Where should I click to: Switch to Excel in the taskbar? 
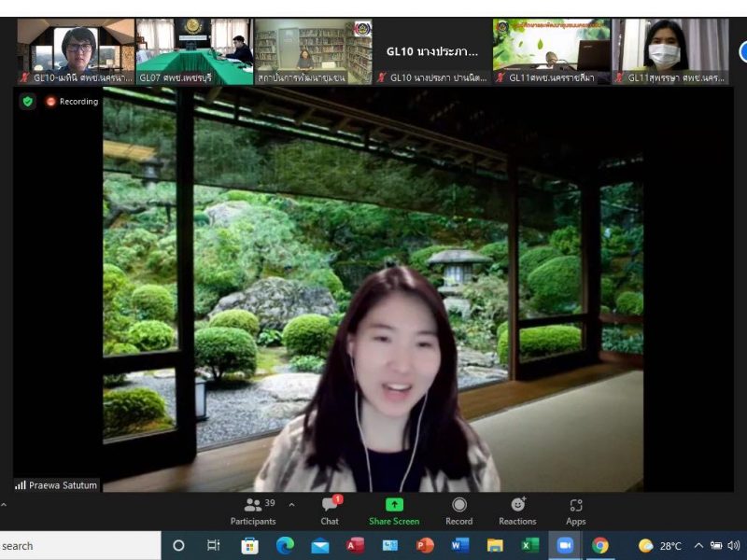(x=529, y=546)
